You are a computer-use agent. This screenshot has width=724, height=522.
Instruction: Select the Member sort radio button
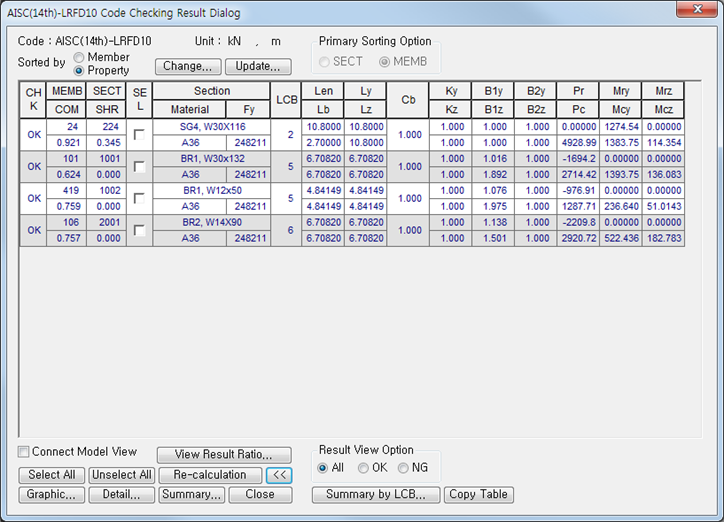[x=78, y=57]
